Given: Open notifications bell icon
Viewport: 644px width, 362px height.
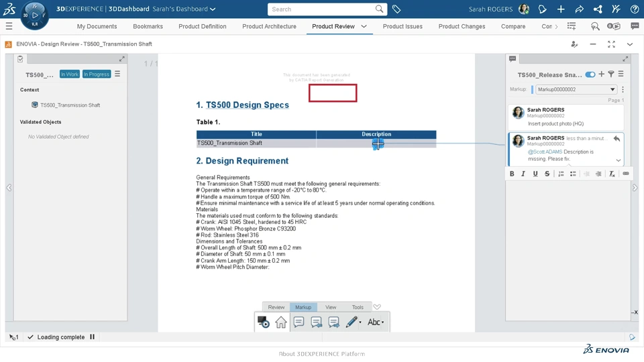Looking at the screenshot, I should [542, 9].
